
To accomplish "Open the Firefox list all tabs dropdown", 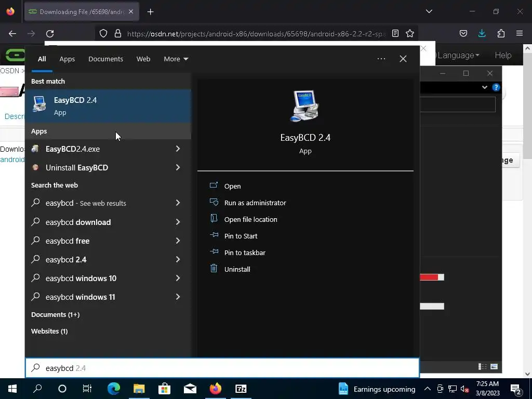I will tap(429, 11).
